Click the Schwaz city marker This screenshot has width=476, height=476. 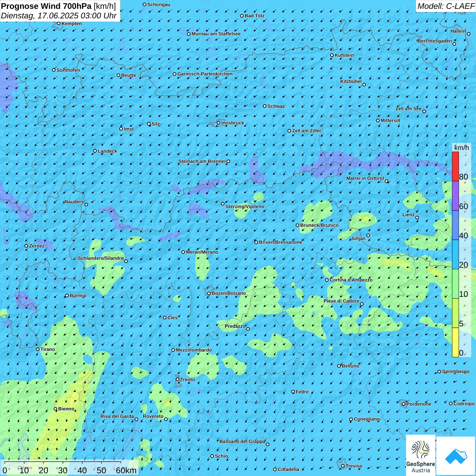[x=265, y=106]
